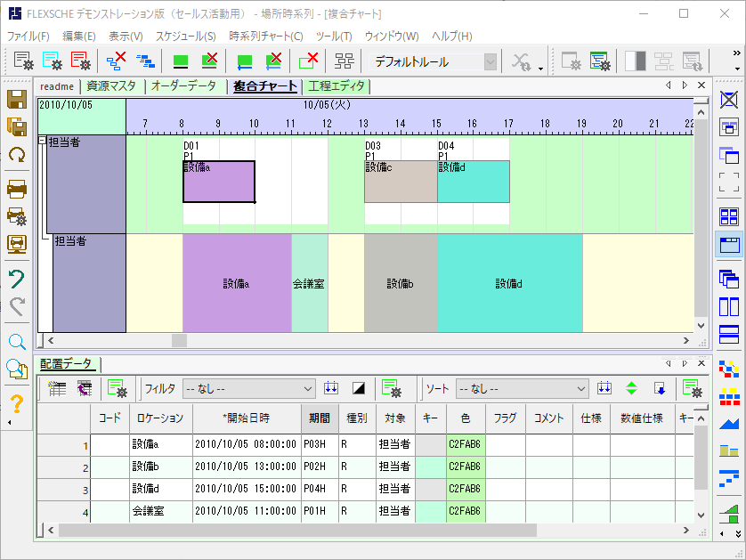Open the ソート combo box
This screenshot has width=746, height=560.
pyautogui.click(x=580, y=388)
